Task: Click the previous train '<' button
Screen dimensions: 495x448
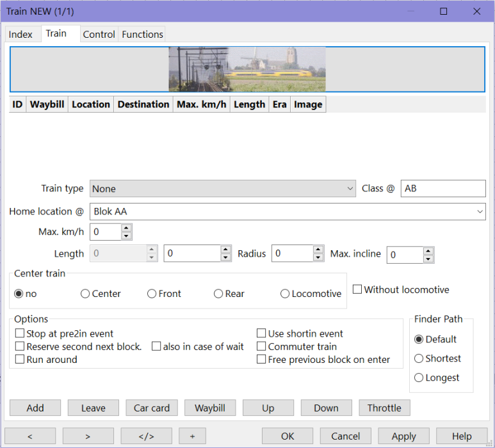Action: [30, 436]
